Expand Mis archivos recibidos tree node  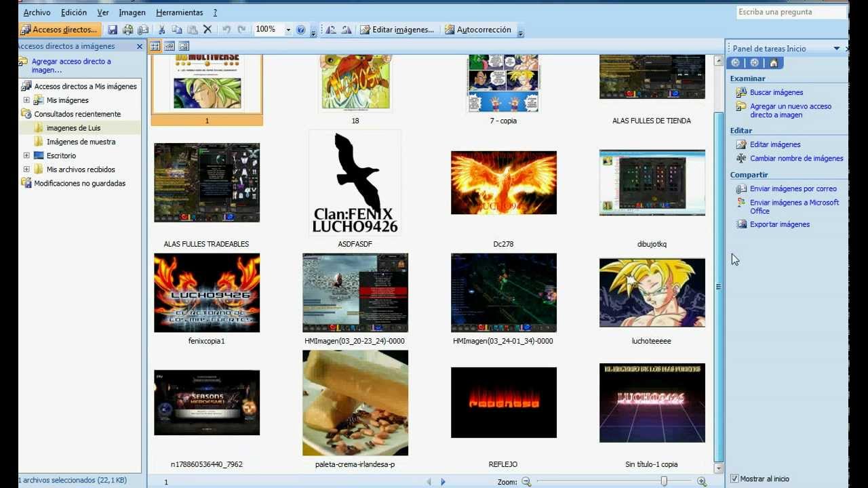tap(26, 169)
